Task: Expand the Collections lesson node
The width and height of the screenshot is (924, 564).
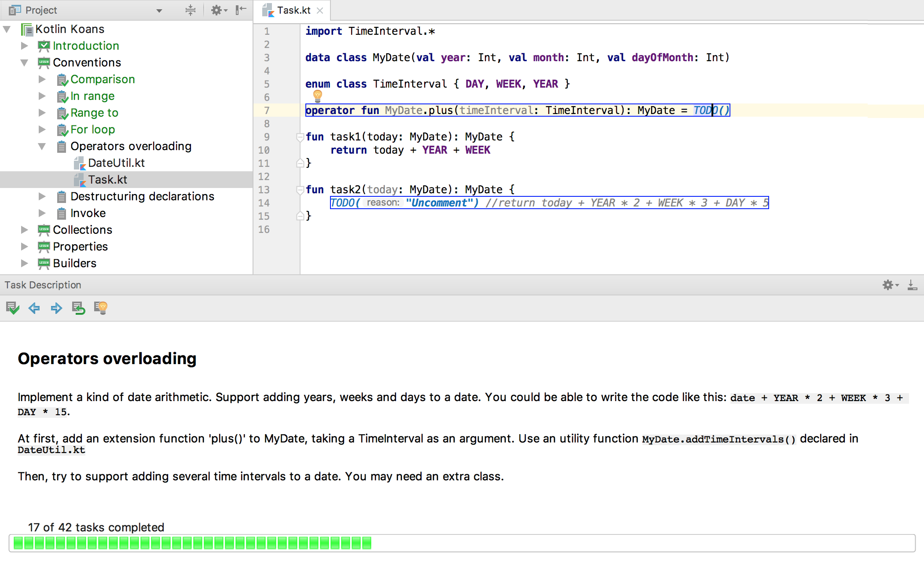Action: tap(25, 230)
